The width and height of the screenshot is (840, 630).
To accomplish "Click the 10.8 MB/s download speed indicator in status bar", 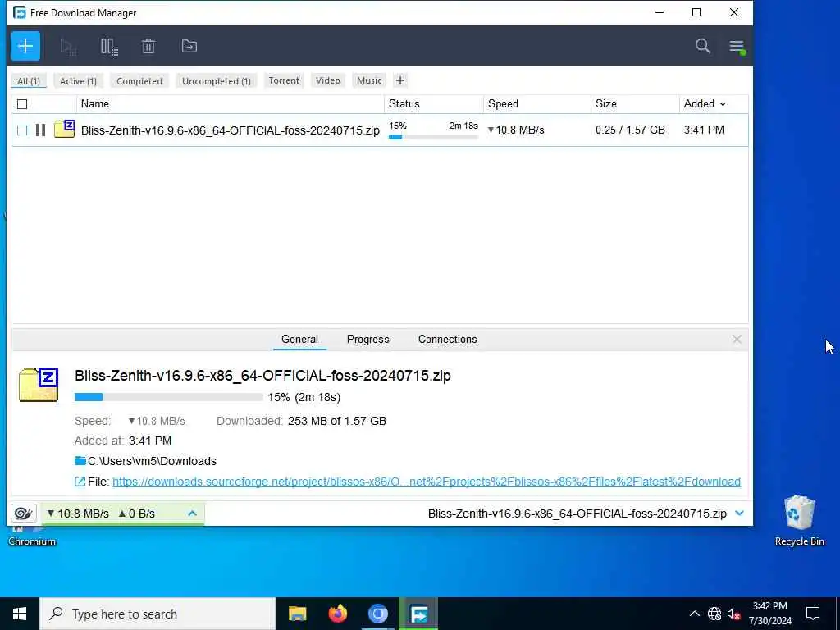I will [78, 514].
